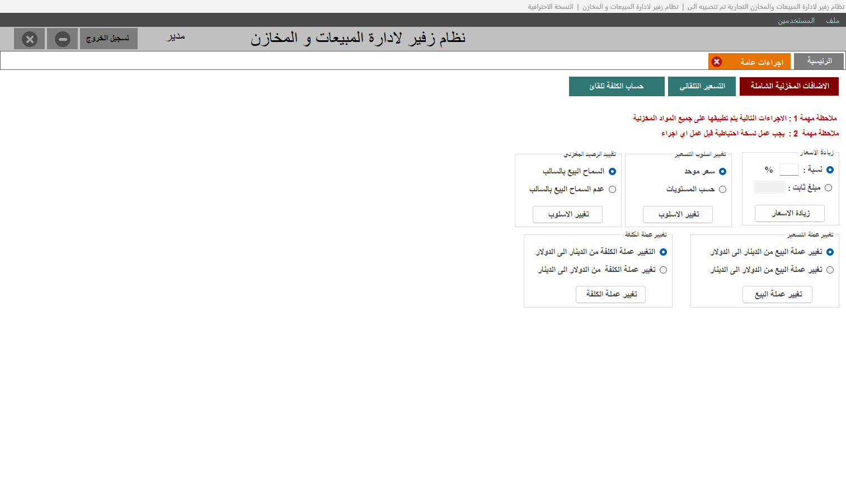Select مبلغ ثابت fixed amount radio
Viewport: 846px width, 504px height.
[x=828, y=188]
